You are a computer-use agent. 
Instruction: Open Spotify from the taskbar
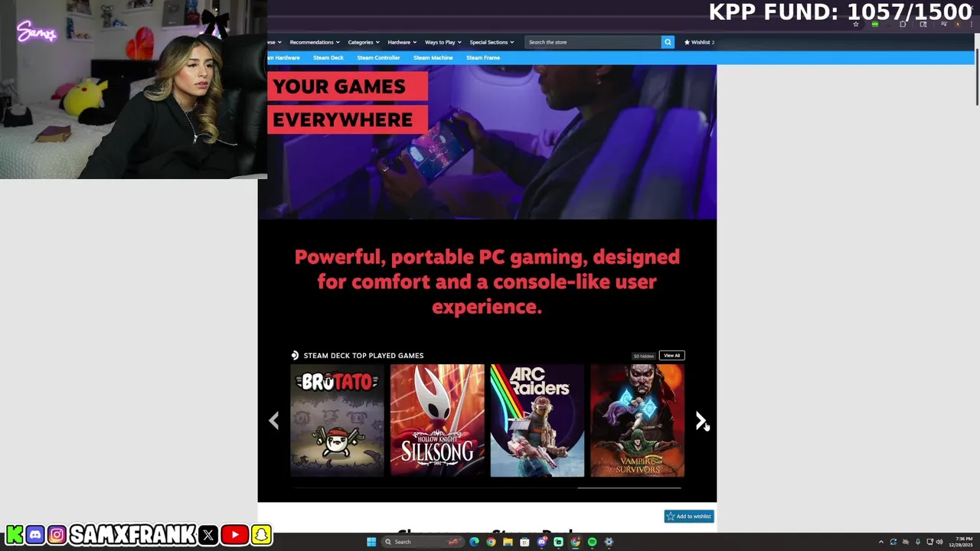tap(592, 542)
